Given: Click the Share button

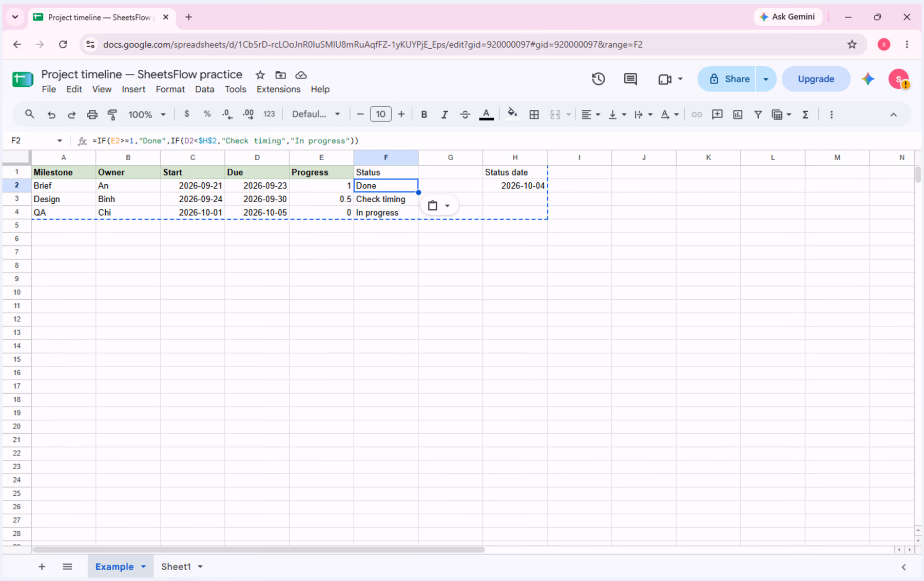Looking at the screenshot, I should [727, 79].
